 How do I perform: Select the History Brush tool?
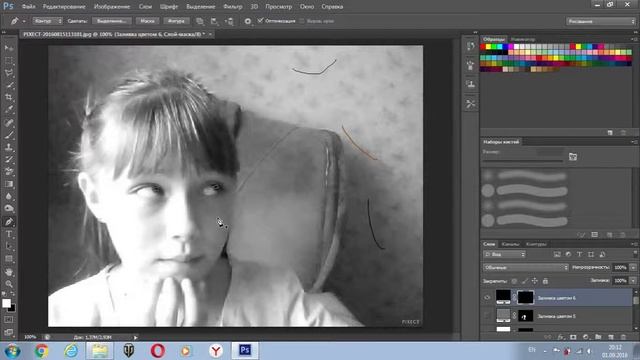(9, 160)
